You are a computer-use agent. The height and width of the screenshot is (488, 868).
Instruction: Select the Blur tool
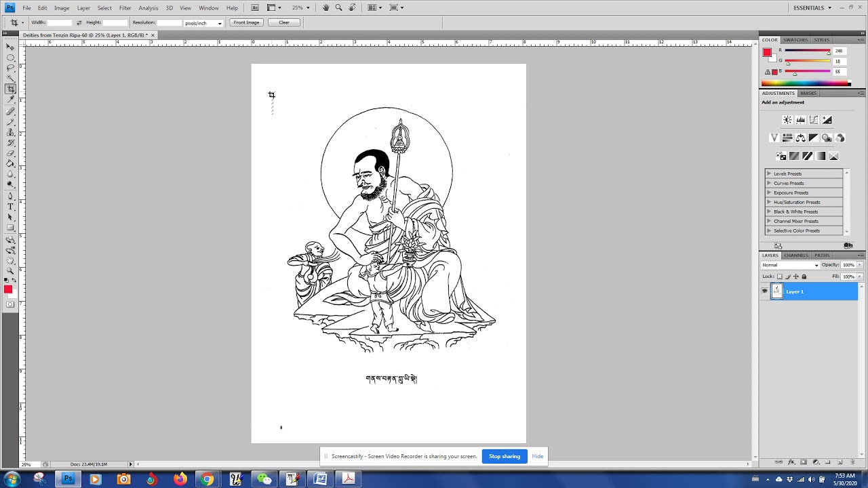pyautogui.click(x=10, y=175)
